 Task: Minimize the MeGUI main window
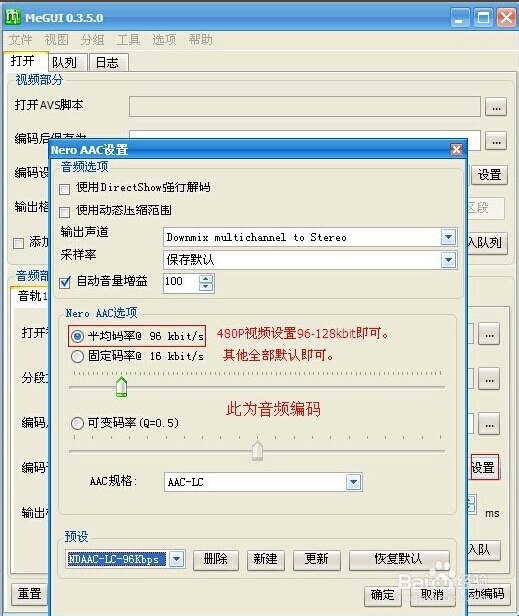coord(460,18)
